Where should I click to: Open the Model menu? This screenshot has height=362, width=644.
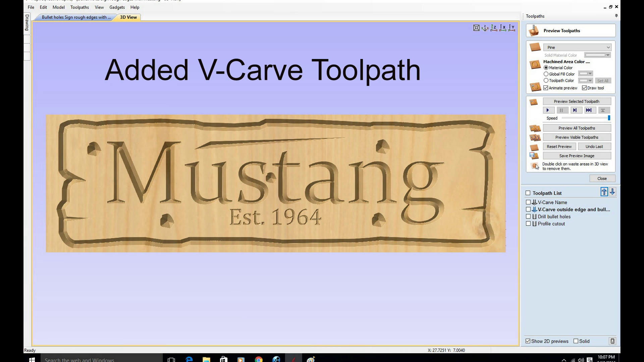59,7
